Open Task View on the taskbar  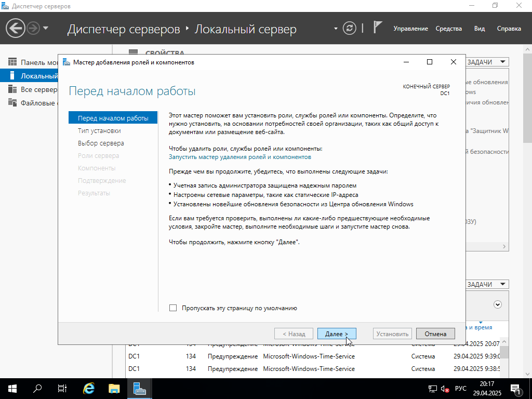62,389
